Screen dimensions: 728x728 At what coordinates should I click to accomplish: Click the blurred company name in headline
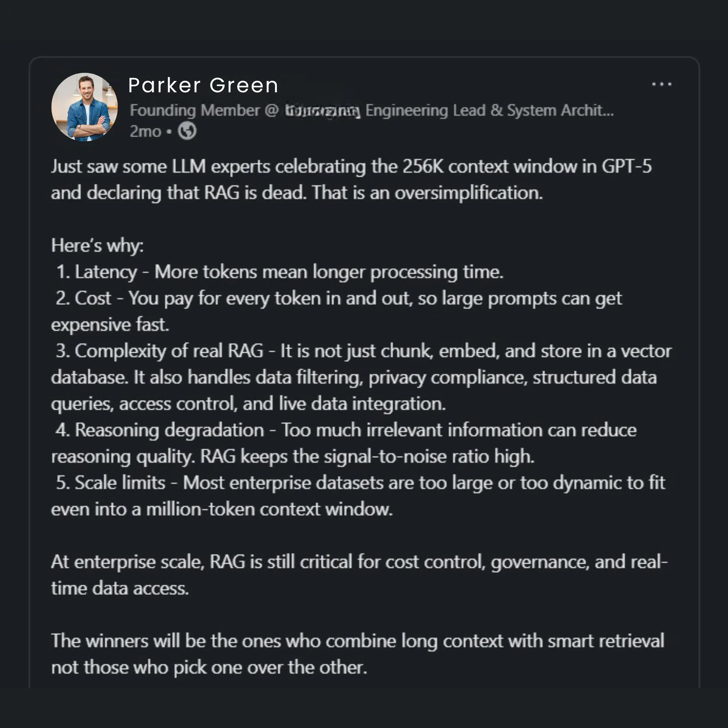[322, 111]
